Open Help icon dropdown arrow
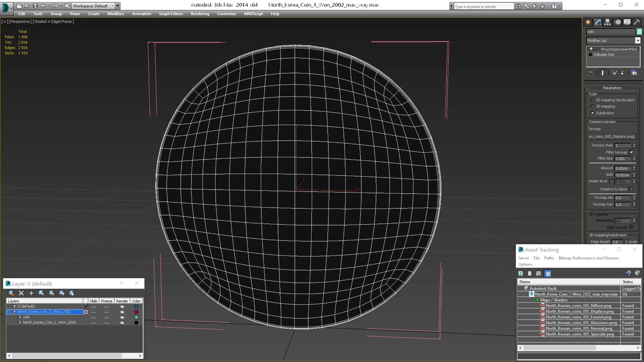 click(559, 6)
